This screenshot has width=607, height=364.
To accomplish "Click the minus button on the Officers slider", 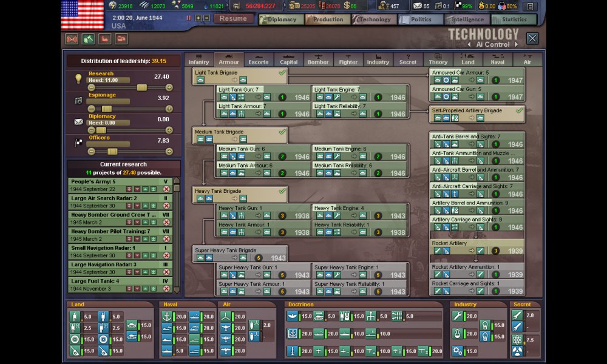I will coord(92,151).
